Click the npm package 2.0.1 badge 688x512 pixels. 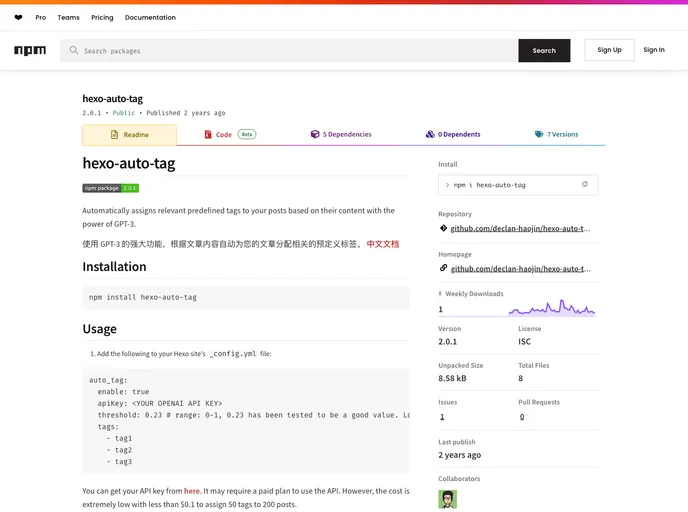click(x=111, y=188)
